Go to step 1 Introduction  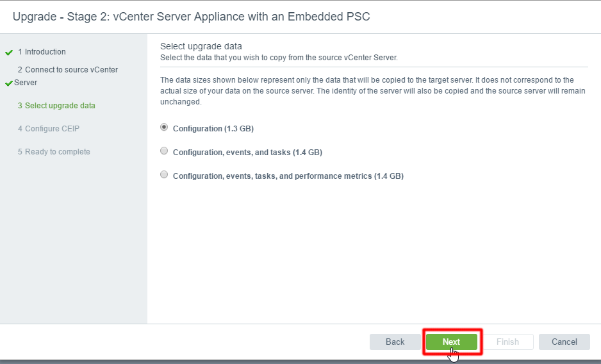42,52
